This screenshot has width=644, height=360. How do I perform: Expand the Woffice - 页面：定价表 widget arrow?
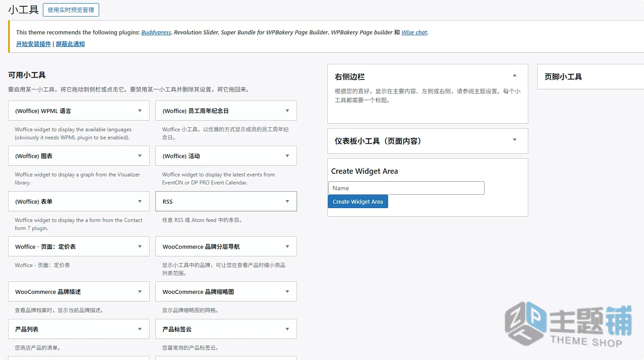(x=140, y=247)
